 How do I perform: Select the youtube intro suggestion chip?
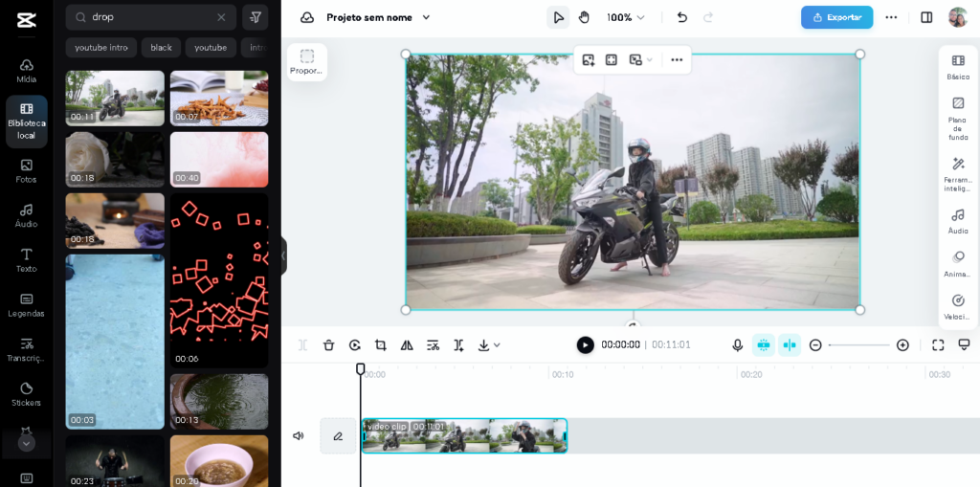(x=101, y=48)
